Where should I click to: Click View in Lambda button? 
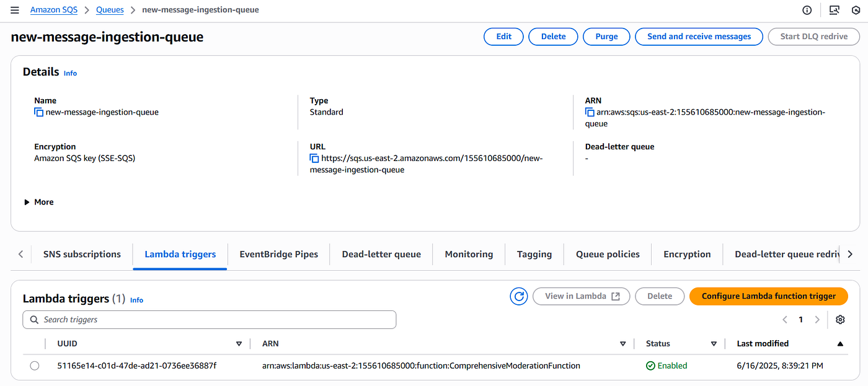[582, 296]
